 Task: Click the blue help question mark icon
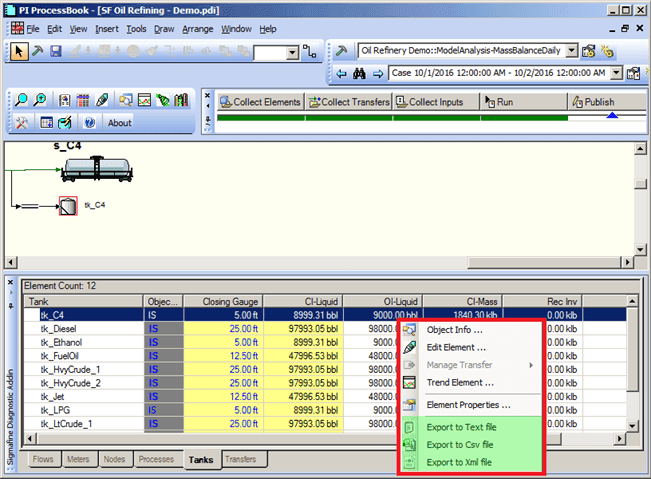tap(89, 123)
